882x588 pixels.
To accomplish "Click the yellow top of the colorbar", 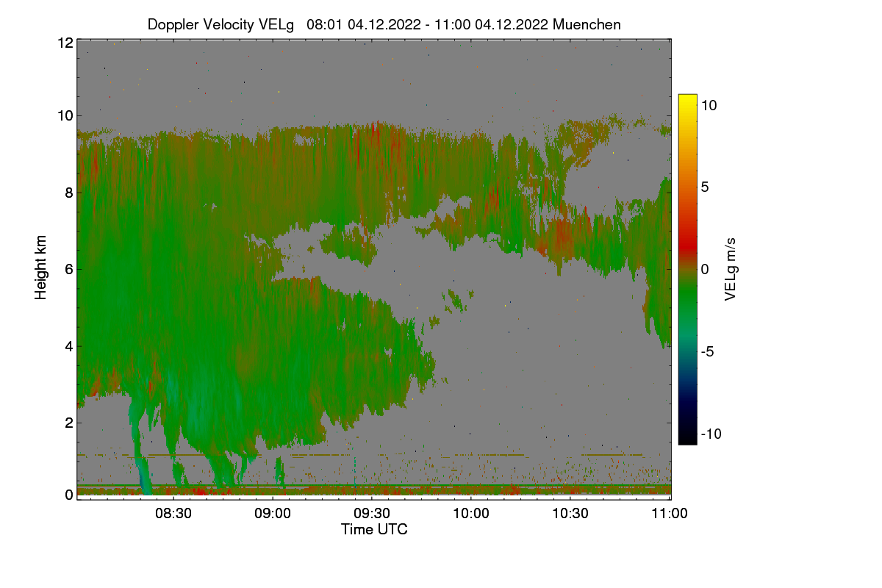I will [x=687, y=99].
